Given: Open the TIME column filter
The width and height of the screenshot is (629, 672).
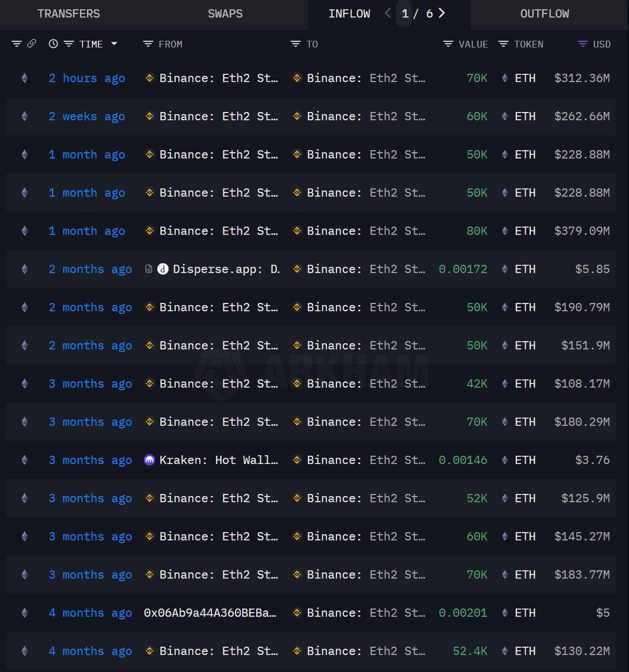Looking at the screenshot, I should (x=69, y=44).
